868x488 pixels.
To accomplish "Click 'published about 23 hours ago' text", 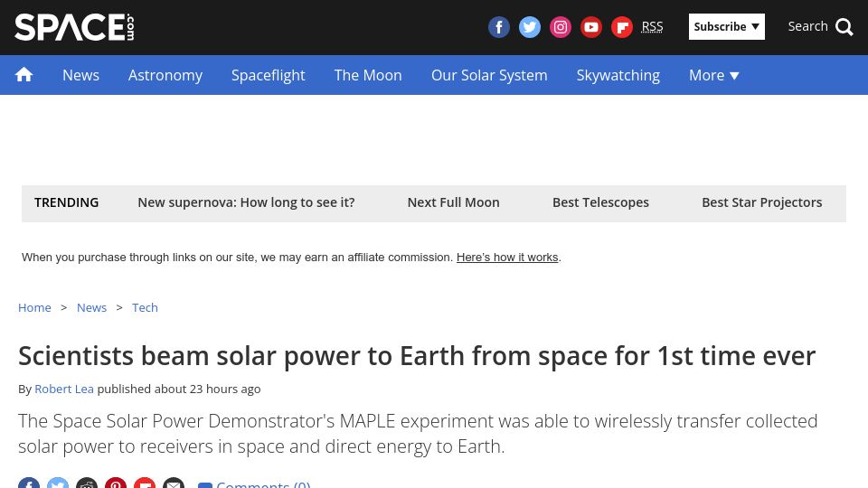I will [179, 389].
